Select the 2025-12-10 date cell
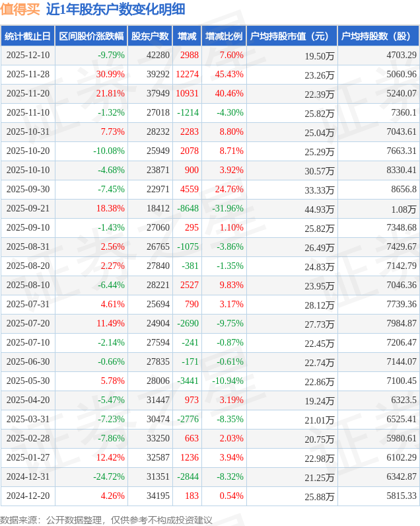The width and height of the screenshot is (420, 526). coord(28,56)
